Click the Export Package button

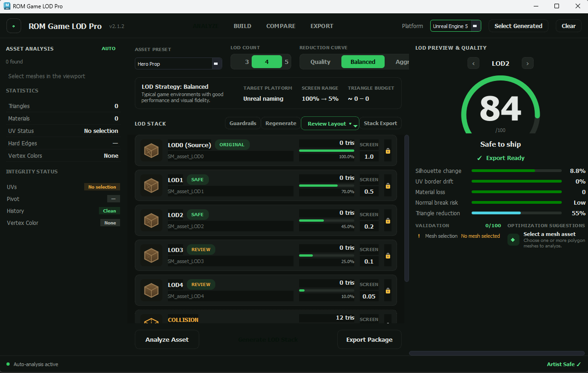(x=369, y=339)
